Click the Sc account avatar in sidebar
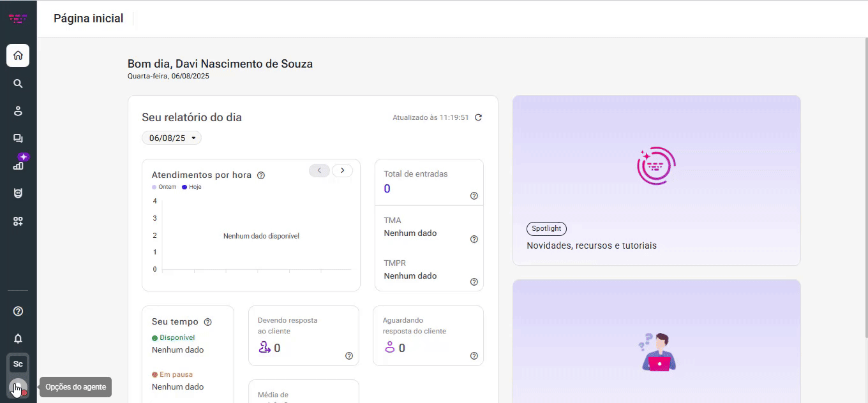868x403 pixels. coord(18,364)
